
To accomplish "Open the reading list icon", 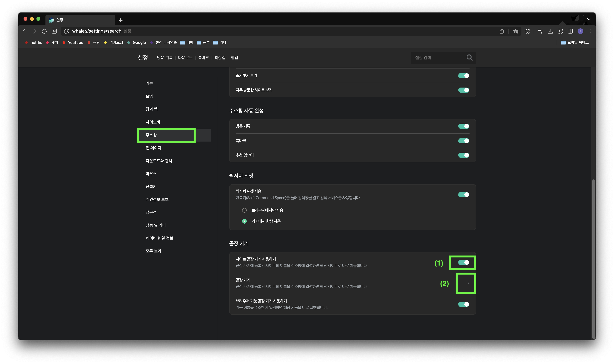I will click(x=540, y=31).
